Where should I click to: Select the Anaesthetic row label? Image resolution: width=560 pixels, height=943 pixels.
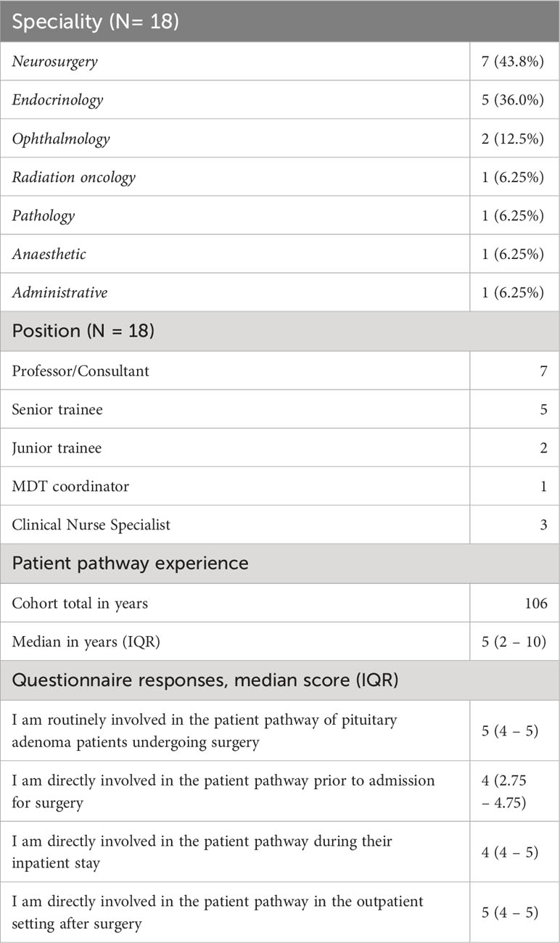click(x=49, y=254)
